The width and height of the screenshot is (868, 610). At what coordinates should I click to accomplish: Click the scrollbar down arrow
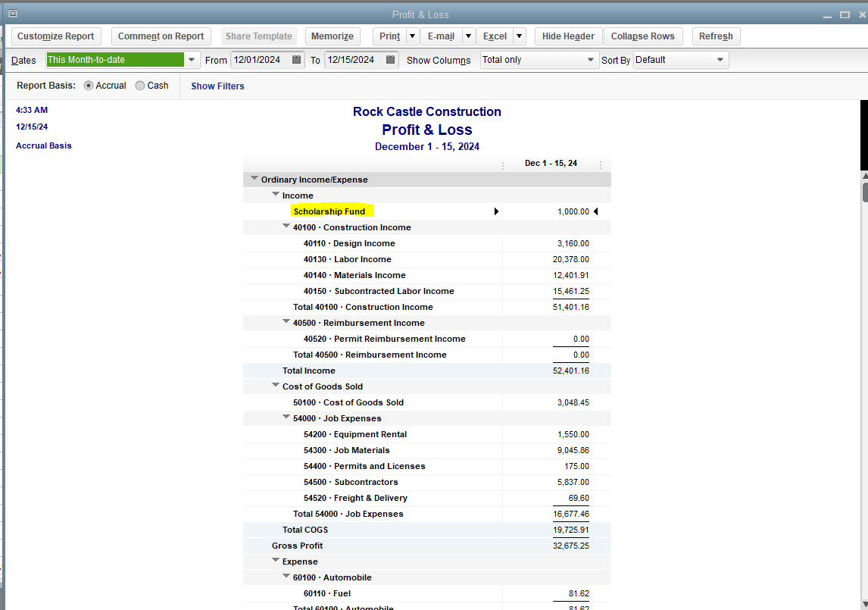point(865,604)
